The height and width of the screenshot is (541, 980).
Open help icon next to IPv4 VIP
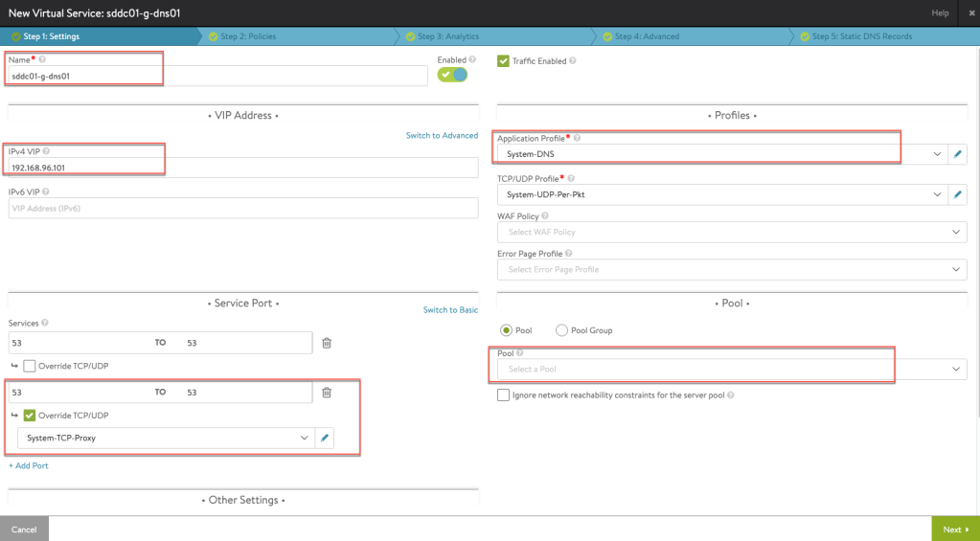click(46, 151)
